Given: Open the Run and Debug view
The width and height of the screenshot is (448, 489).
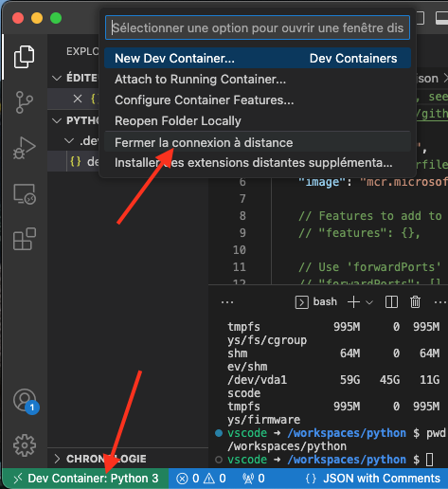Looking at the screenshot, I should click(24, 148).
